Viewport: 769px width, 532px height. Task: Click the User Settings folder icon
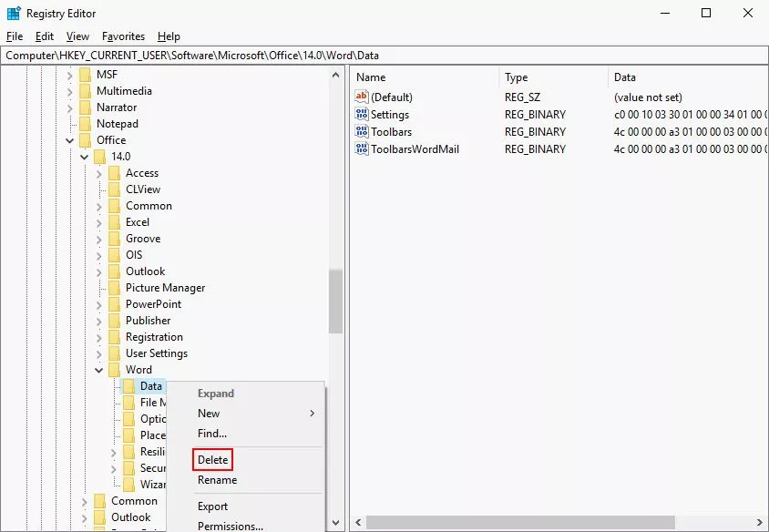114,353
